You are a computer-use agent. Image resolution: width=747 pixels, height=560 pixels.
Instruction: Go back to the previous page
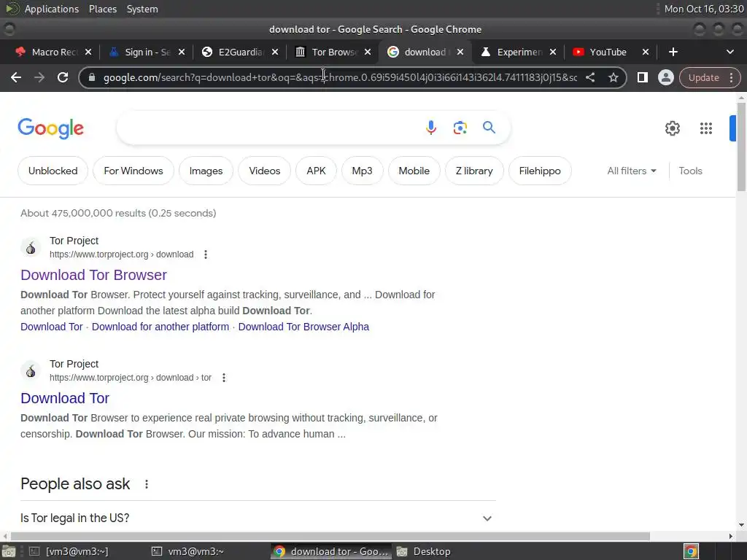(16, 77)
